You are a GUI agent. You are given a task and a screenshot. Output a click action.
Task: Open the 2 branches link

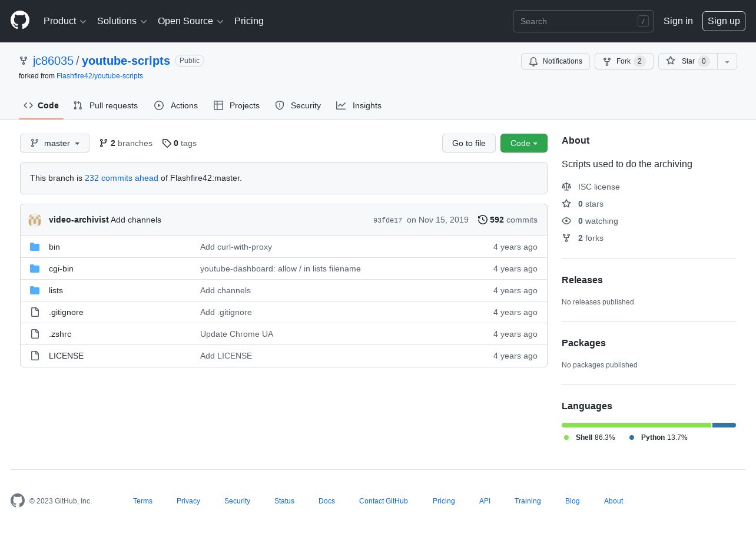125,143
